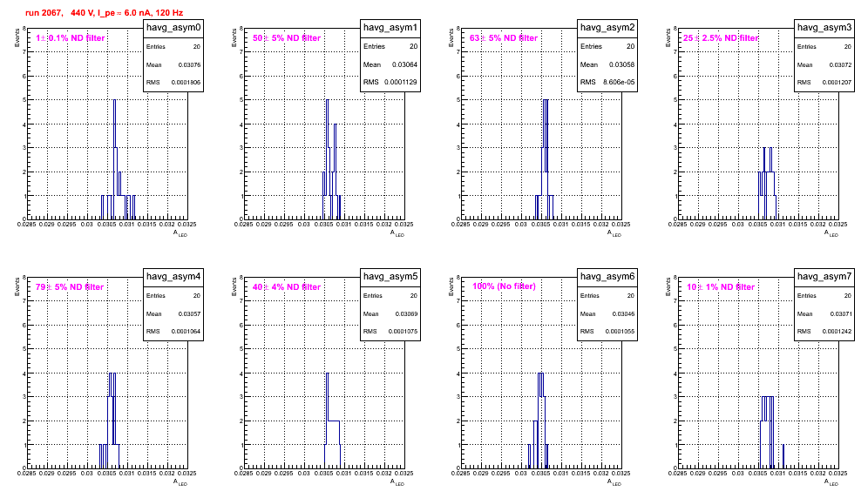The image size is (868, 498).
Task: Click the isolated outlier bin in havg_asym7 plot
Action: [x=783, y=456]
